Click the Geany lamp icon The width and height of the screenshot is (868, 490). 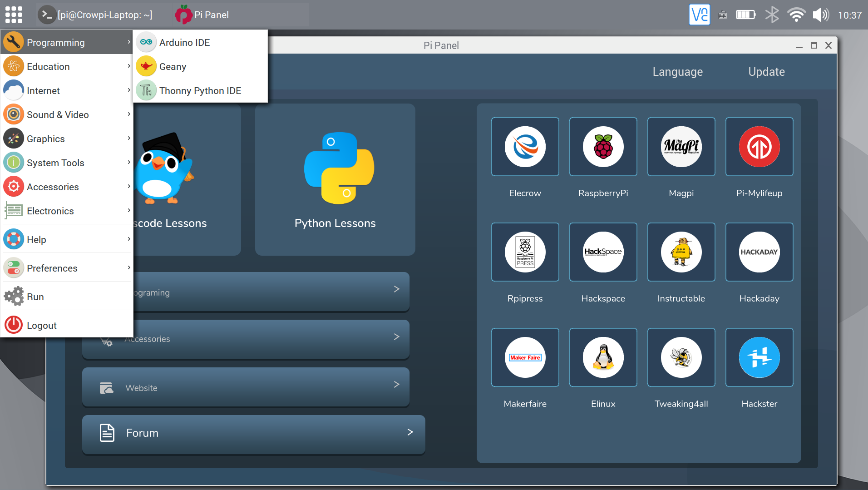point(146,66)
